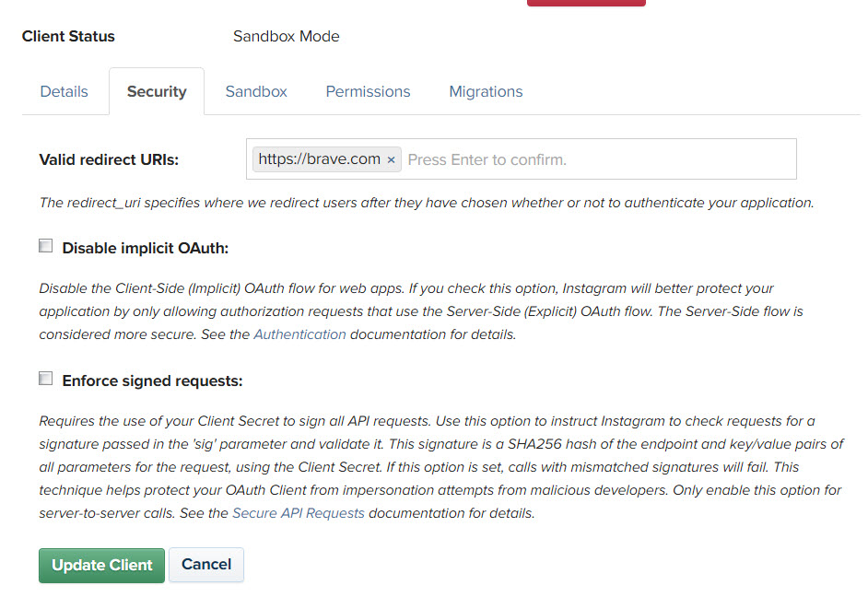868x609 pixels.
Task: Click the Press Enter to confirm placeholder area
Action: 487,158
